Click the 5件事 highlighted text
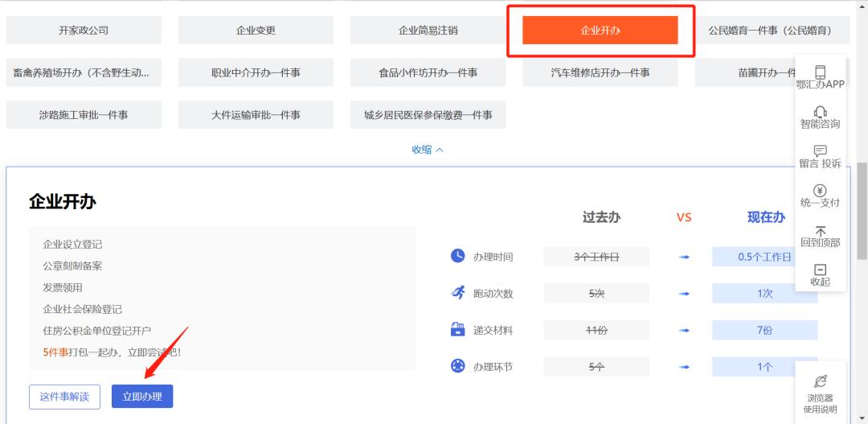This screenshot has width=868, height=424. tap(55, 352)
